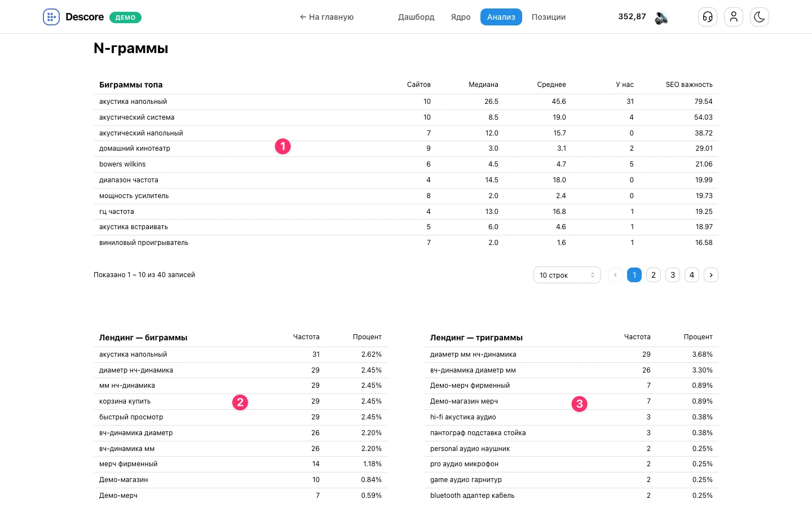Sort by Сайтов column header
This screenshot has width=812, height=508.
419,85
